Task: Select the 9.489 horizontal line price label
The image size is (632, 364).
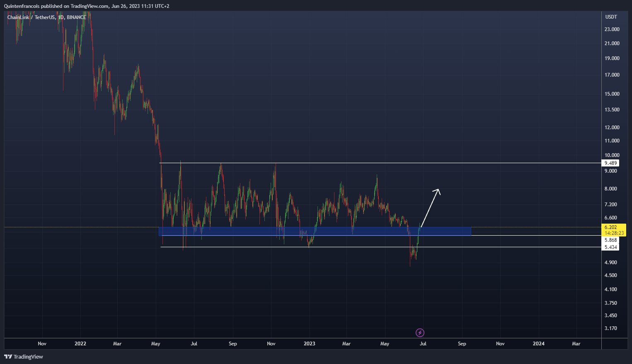Action: pos(610,163)
